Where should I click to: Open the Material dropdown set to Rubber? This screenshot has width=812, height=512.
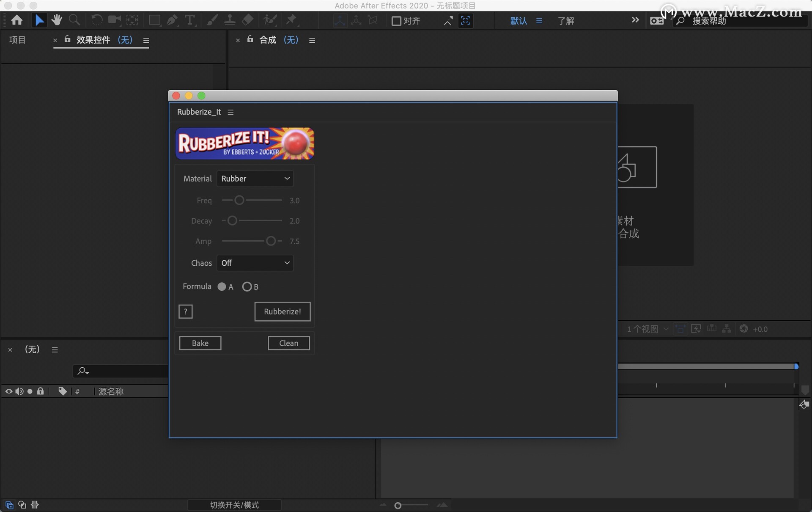255,179
